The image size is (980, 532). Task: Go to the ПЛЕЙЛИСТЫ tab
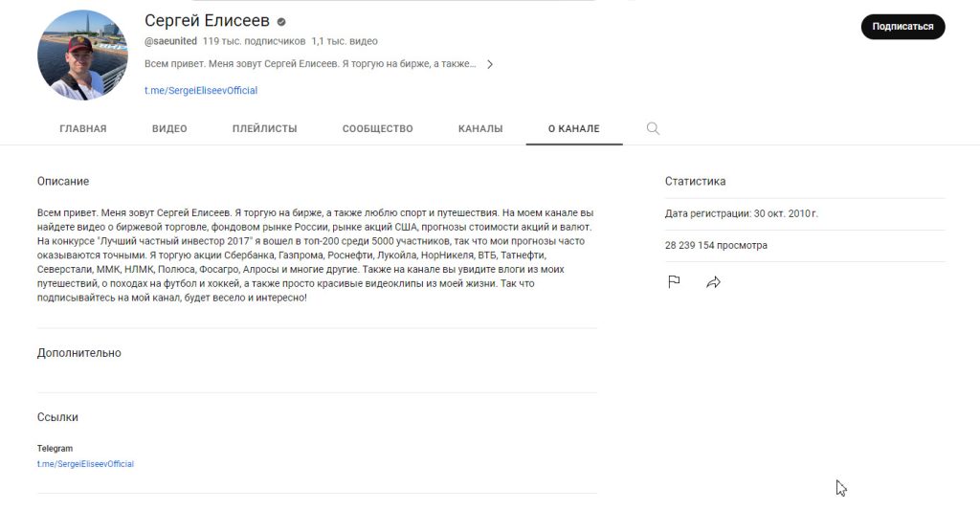pyautogui.click(x=264, y=128)
